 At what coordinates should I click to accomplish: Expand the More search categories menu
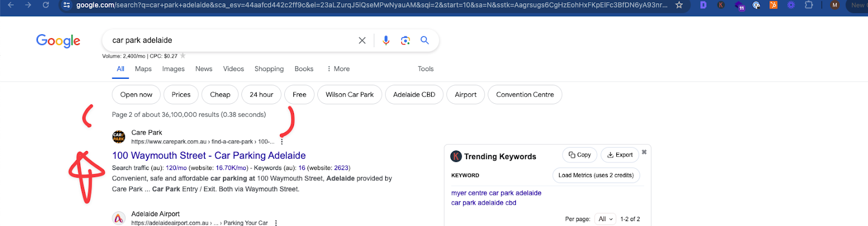coord(338,69)
